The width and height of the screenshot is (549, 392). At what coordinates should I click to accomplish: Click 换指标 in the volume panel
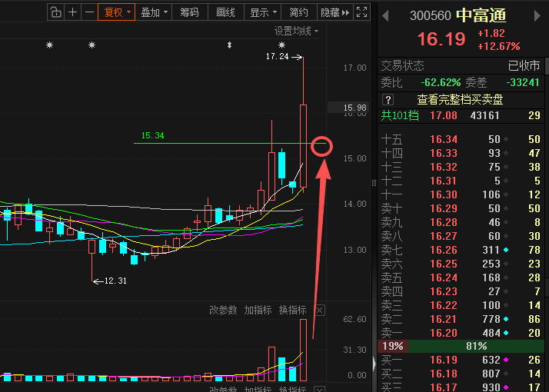pos(293,310)
